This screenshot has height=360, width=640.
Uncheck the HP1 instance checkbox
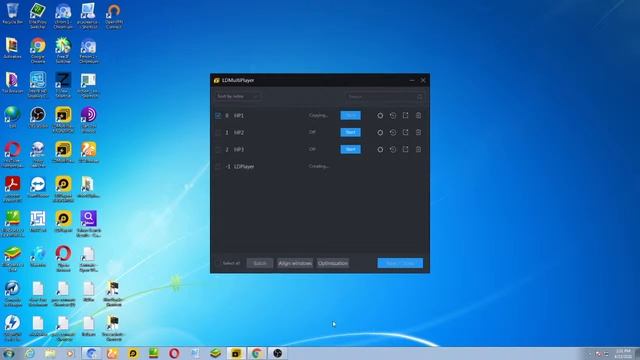[218, 116]
